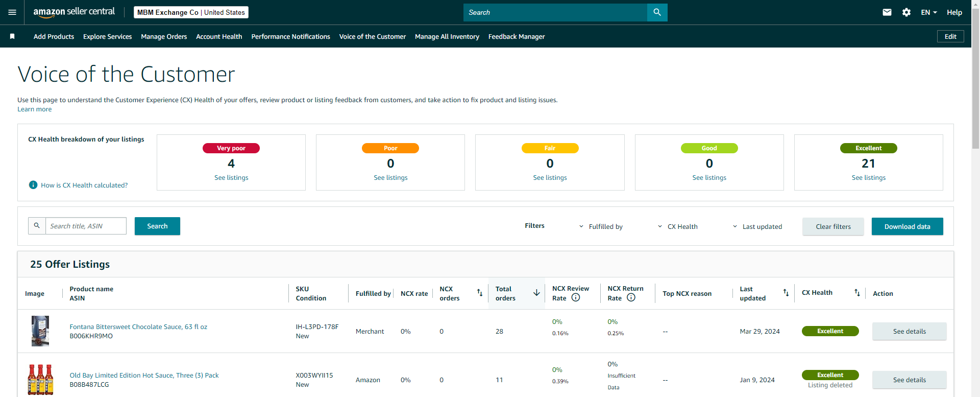Click SKU IH-L3PD-178F text

(317, 326)
